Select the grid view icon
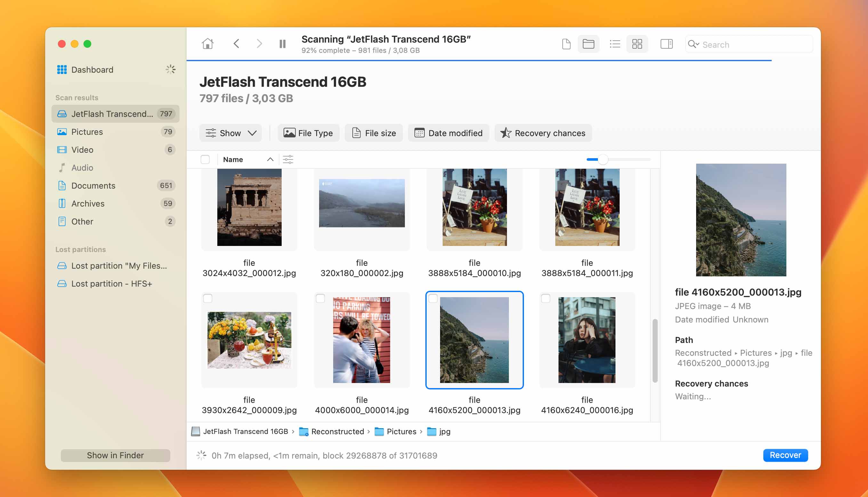This screenshot has width=868, height=497. tap(637, 44)
